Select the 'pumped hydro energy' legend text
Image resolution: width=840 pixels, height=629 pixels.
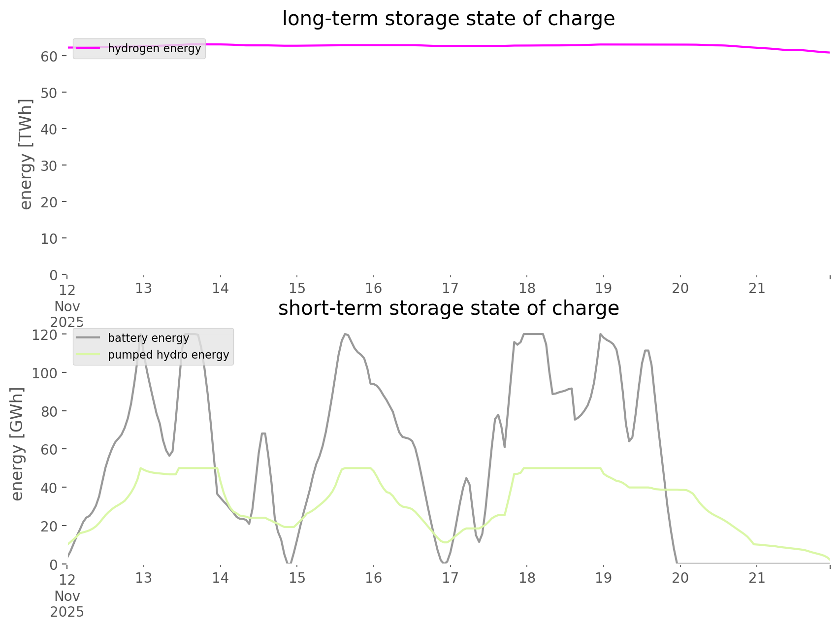tap(168, 355)
